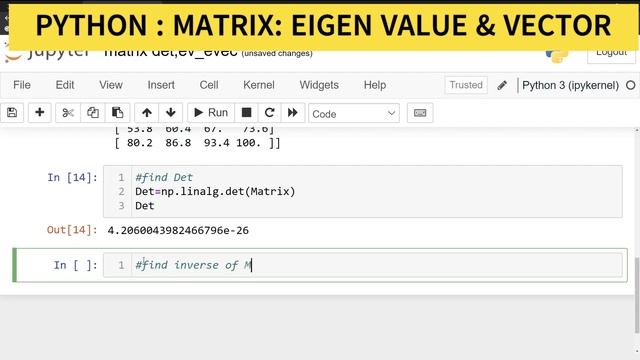Move selected cell down with the down arrow
Screen dimensions: 640x360
click(x=171, y=113)
